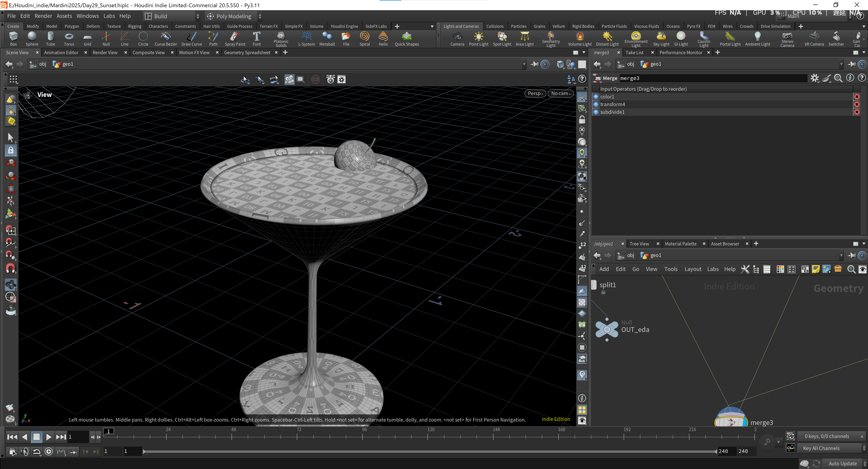Jump to the first frame
This screenshot has width=868, height=469.
12,437
